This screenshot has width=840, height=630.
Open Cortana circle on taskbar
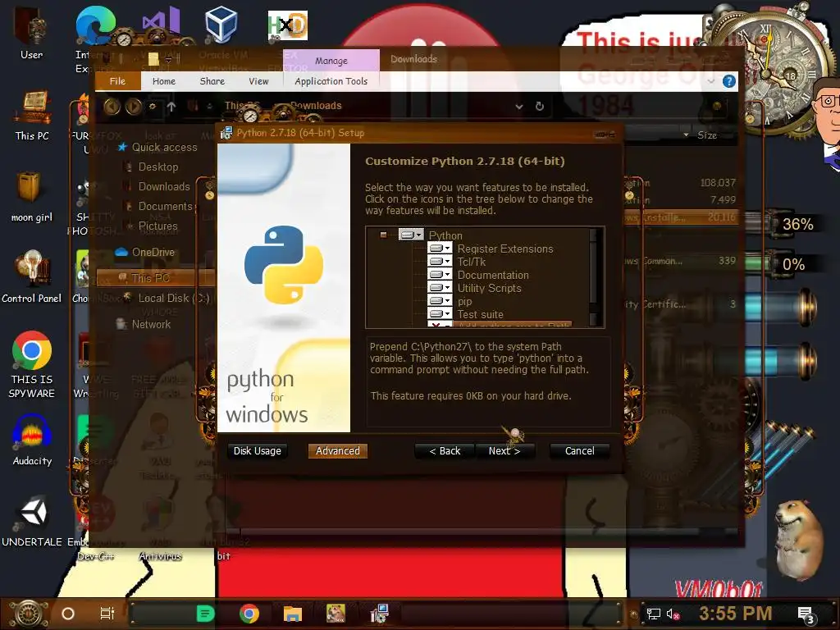[x=67, y=614]
